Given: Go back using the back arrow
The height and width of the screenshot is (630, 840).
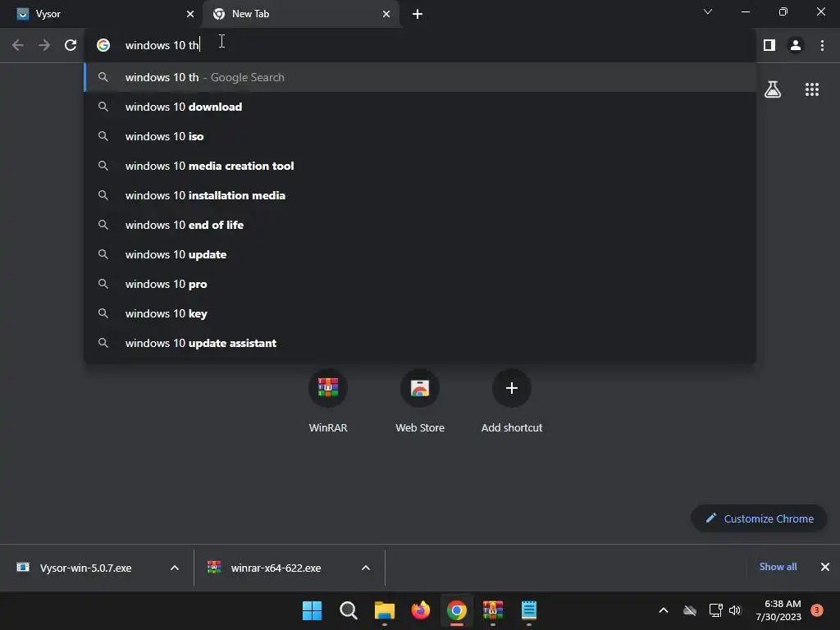Looking at the screenshot, I should pos(18,46).
